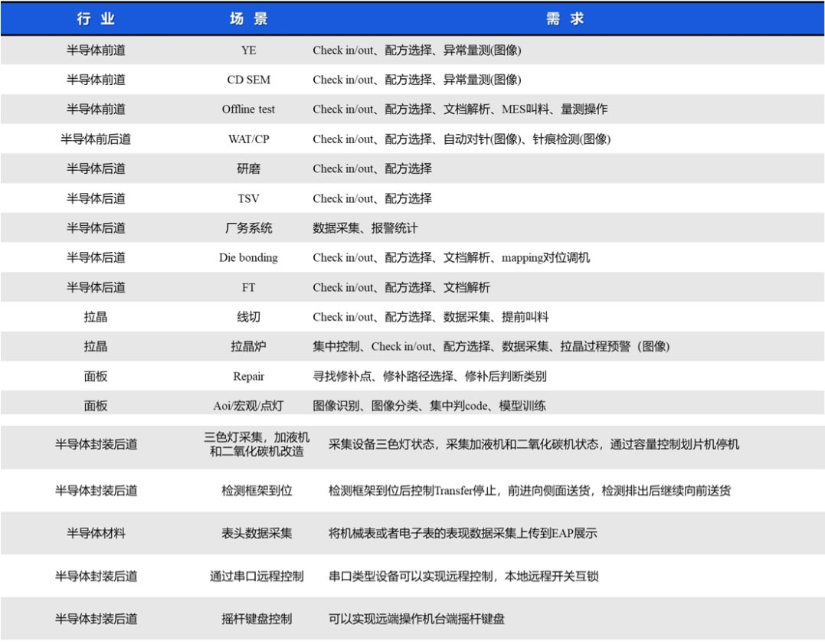Select the Aoi/宏观/点灯 cell
The width and height of the screenshot is (825, 644).
tap(249, 406)
